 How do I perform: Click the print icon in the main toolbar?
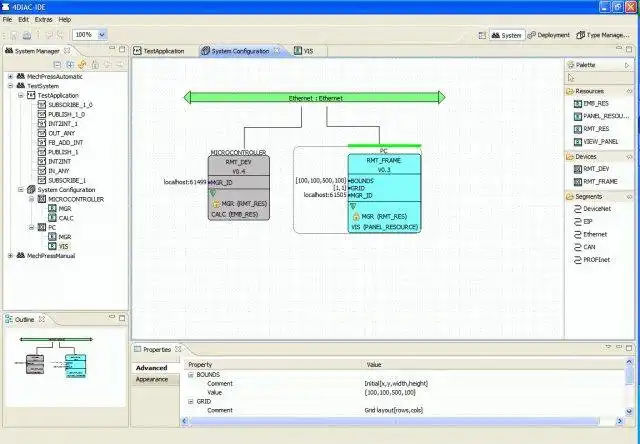click(27, 35)
